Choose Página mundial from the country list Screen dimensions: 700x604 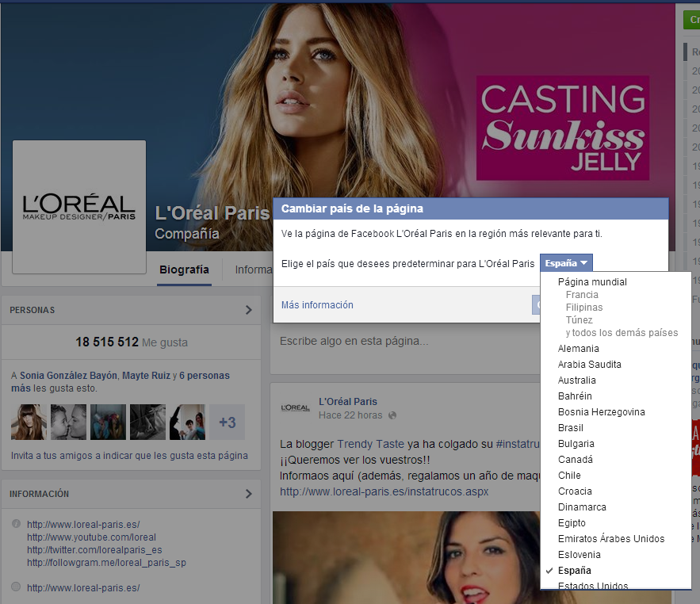pyautogui.click(x=591, y=282)
